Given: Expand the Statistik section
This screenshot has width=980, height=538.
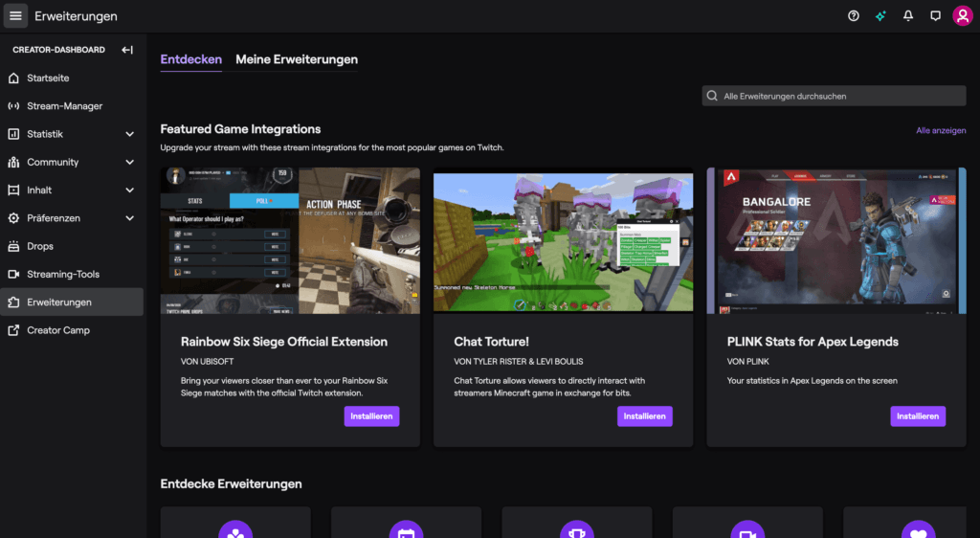Looking at the screenshot, I should (x=129, y=134).
